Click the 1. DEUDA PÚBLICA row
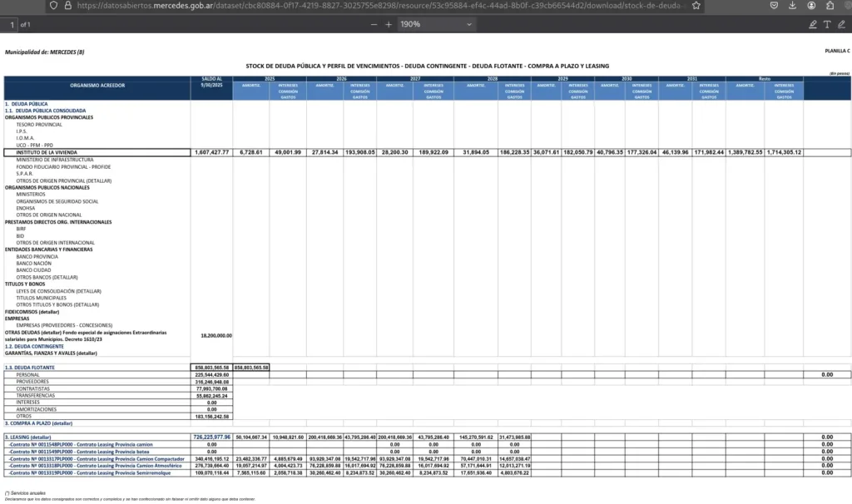This screenshot has height=504, width=852. [26, 104]
